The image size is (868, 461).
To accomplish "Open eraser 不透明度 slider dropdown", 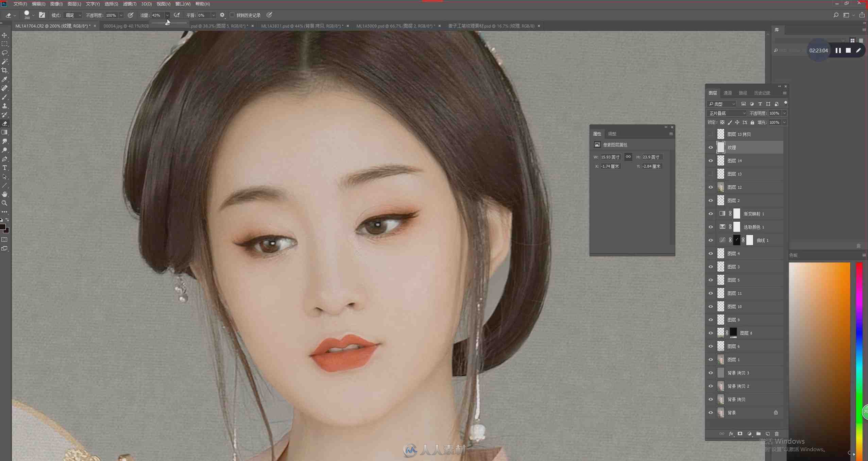I will pos(121,15).
